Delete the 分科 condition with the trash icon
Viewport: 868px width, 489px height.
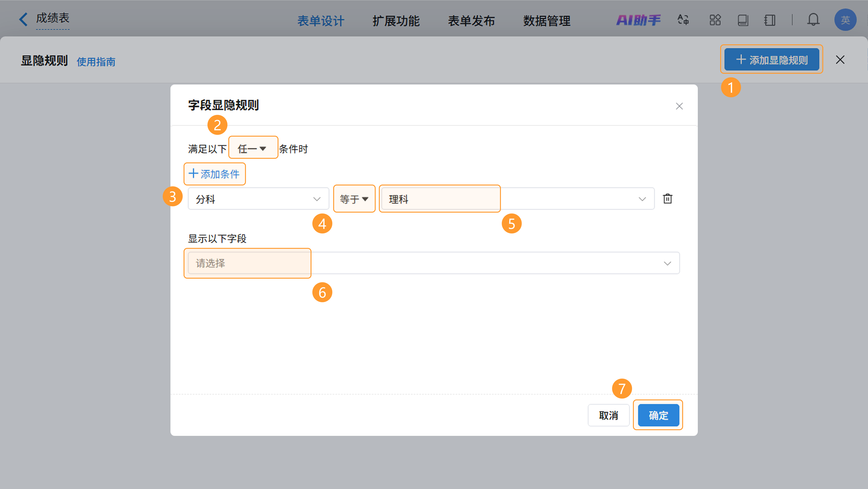tap(668, 199)
